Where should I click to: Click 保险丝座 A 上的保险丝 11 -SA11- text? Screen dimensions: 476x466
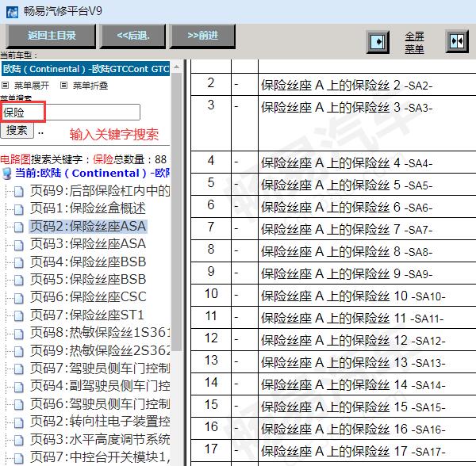click(x=352, y=319)
